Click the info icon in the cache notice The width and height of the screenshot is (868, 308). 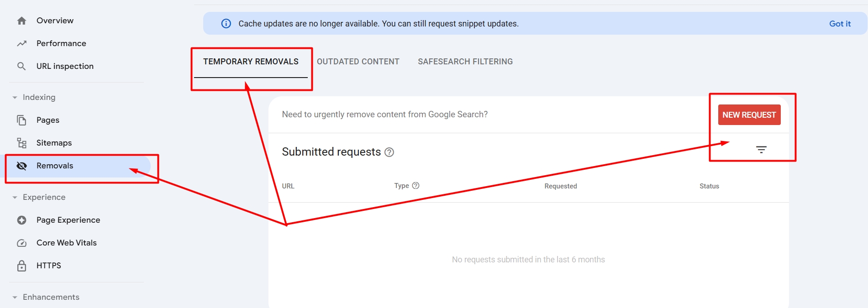coord(226,23)
